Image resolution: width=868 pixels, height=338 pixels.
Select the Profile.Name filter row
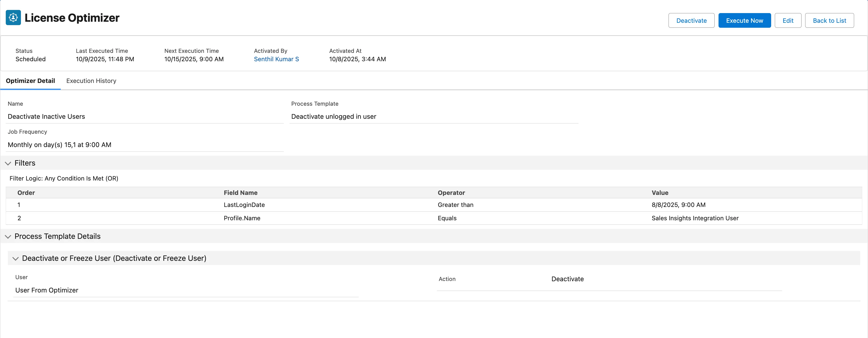[242, 218]
